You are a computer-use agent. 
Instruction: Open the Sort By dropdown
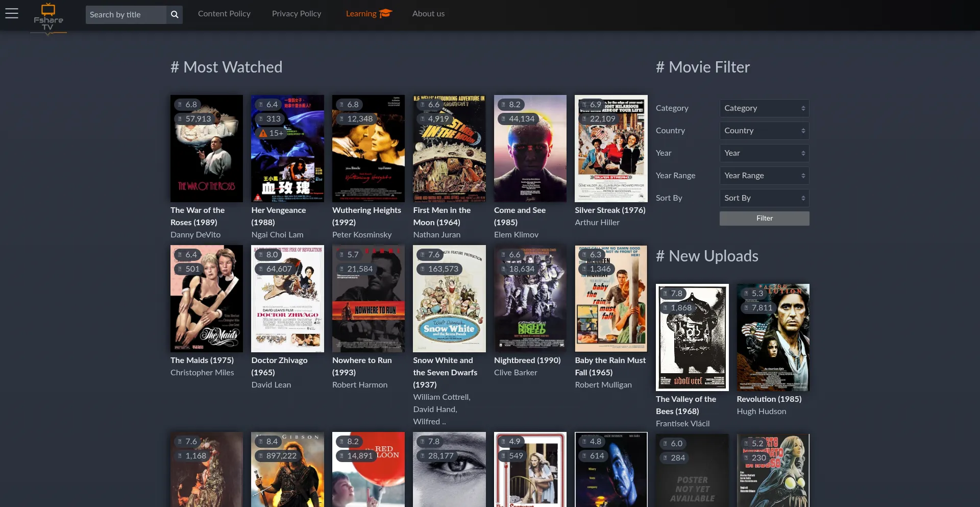click(x=764, y=198)
